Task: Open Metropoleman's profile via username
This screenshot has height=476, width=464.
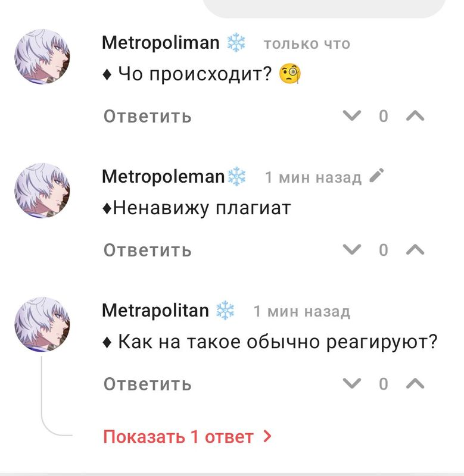Action: click(x=163, y=177)
